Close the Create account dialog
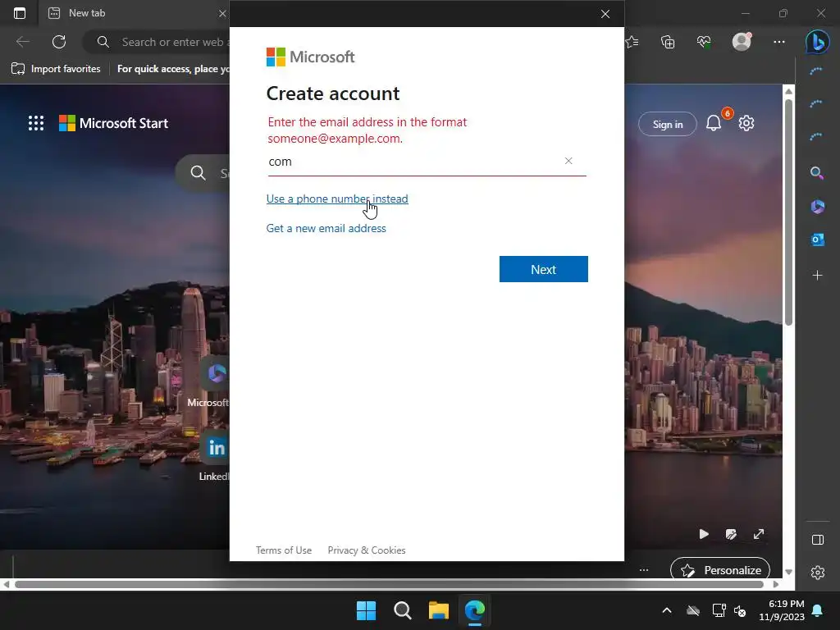The width and height of the screenshot is (840, 630). pyautogui.click(x=605, y=14)
